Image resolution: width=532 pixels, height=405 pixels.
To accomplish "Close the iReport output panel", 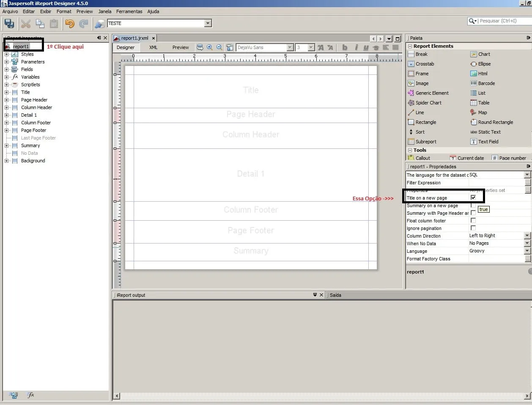I will (x=321, y=295).
